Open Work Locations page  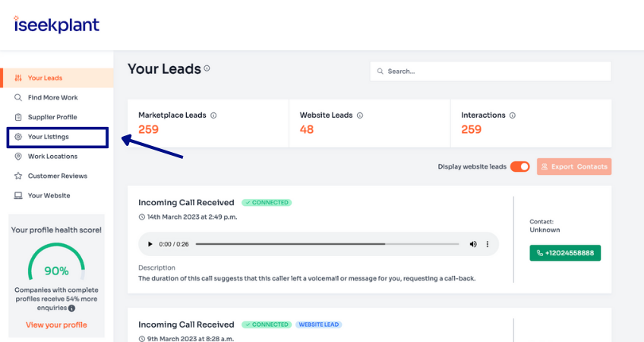[x=52, y=157]
